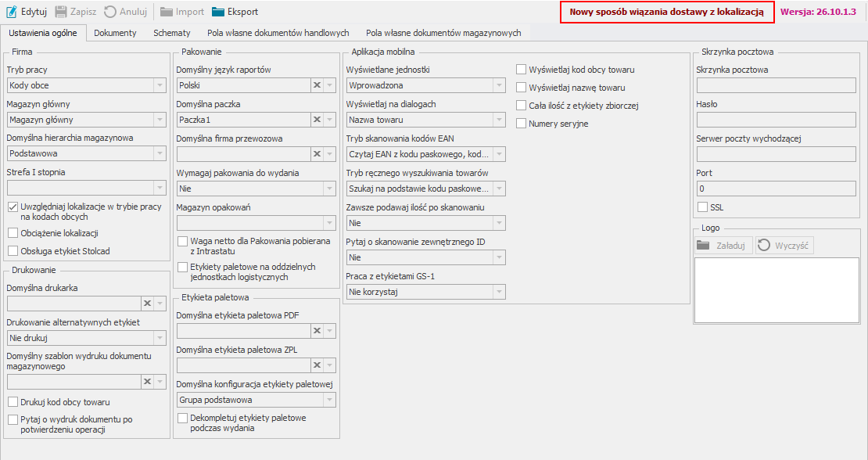Open Domyślna konfiguracja etykiety paletowej dropdown

coord(330,400)
